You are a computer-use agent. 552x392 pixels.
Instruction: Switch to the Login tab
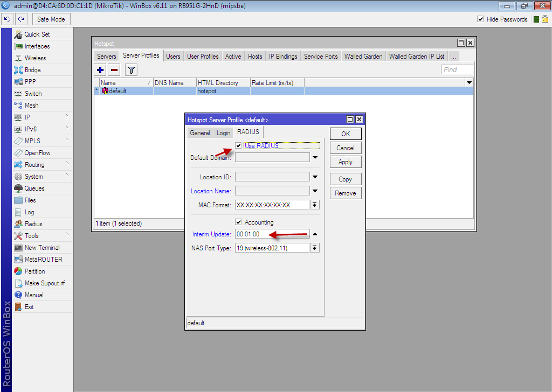point(224,133)
